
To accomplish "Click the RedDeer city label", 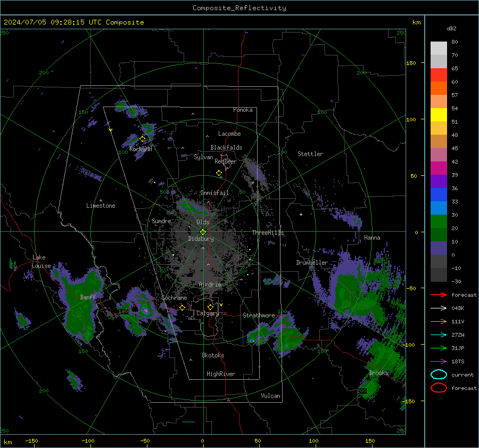I will 226,161.
